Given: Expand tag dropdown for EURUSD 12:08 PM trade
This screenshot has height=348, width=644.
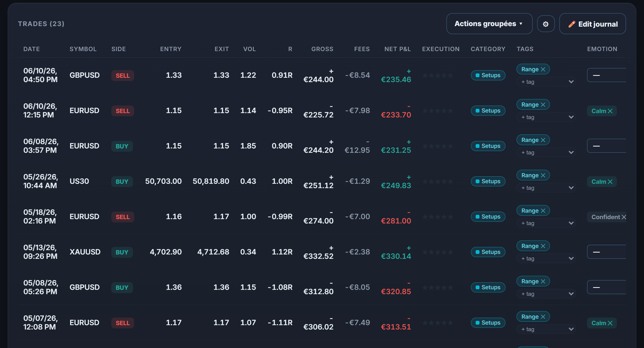Looking at the screenshot, I should point(546,329).
